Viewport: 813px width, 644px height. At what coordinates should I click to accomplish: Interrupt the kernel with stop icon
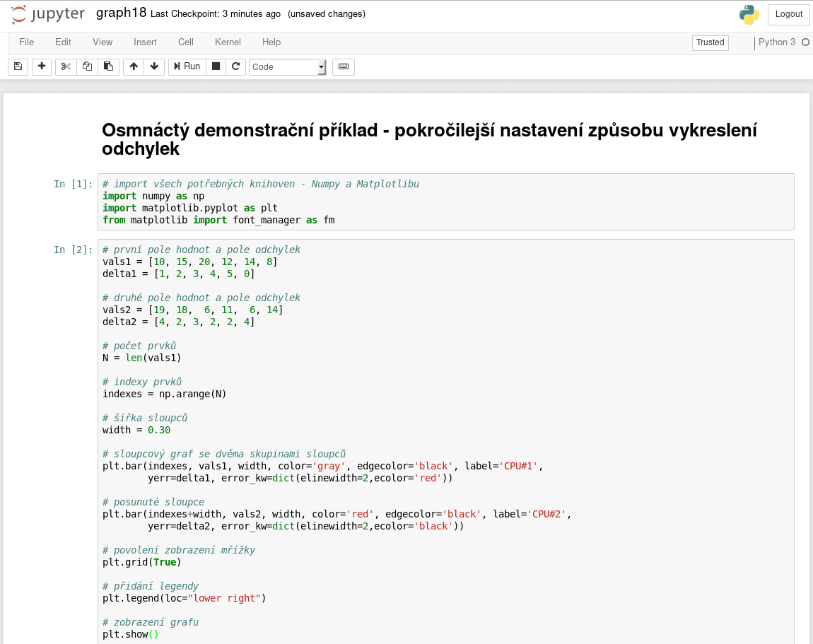click(x=216, y=66)
